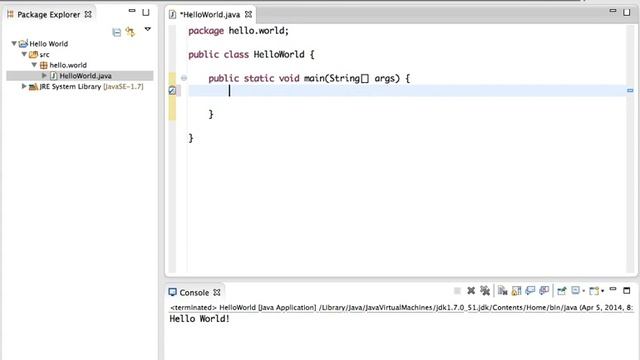Select the Package Explorer tab

[x=49, y=15]
